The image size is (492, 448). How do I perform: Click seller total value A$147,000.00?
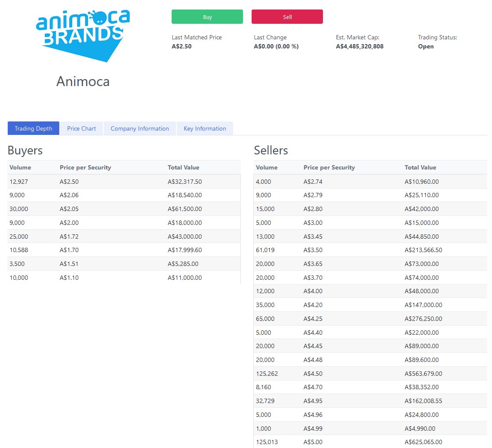click(423, 305)
